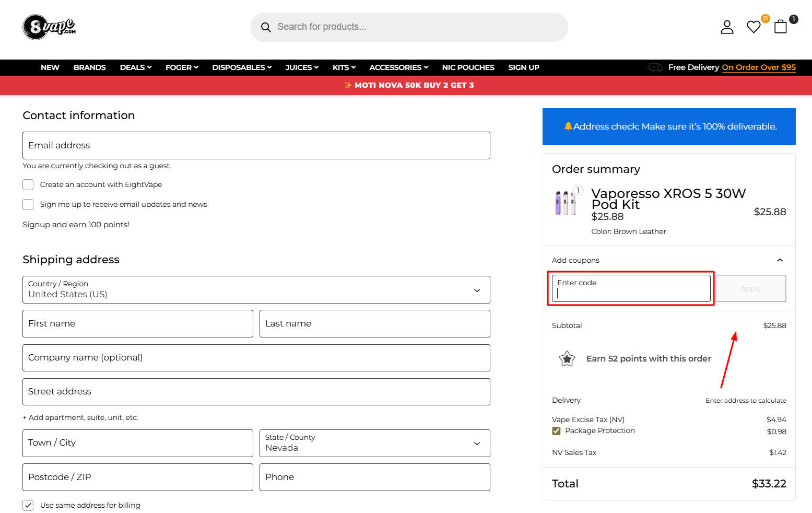This screenshot has width=812, height=513.
Task: Click the Street address field
Action: [x=256, y=392]
